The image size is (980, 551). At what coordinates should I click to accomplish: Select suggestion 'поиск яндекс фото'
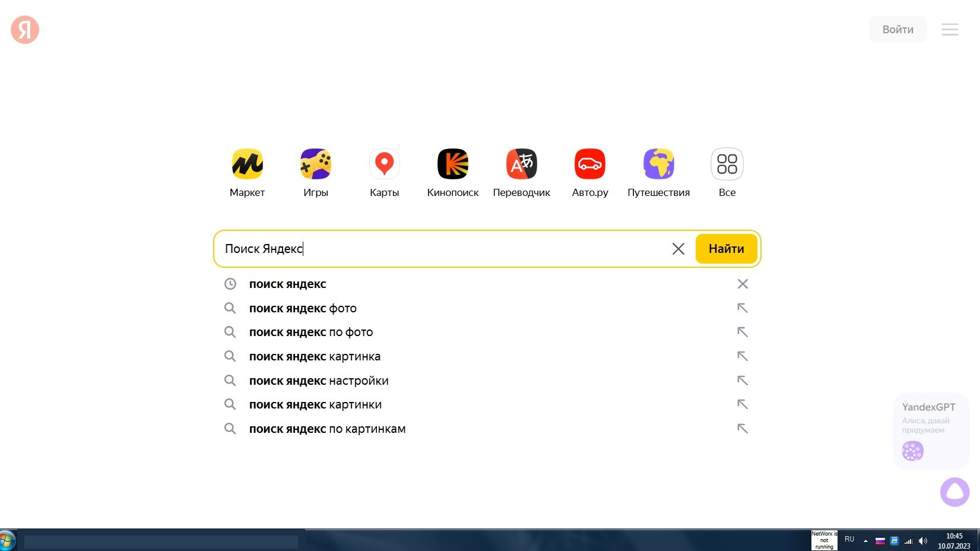(x=487, y=308)
